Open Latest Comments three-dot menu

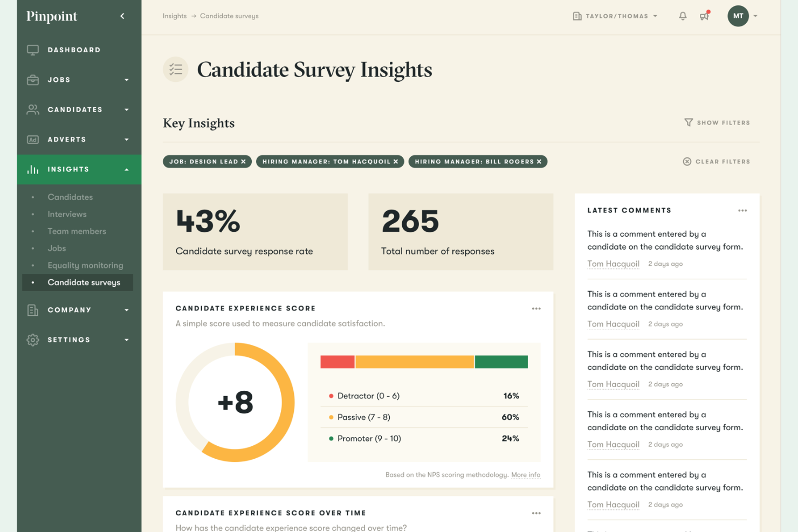pyautogui.click(x=742, y=211)
